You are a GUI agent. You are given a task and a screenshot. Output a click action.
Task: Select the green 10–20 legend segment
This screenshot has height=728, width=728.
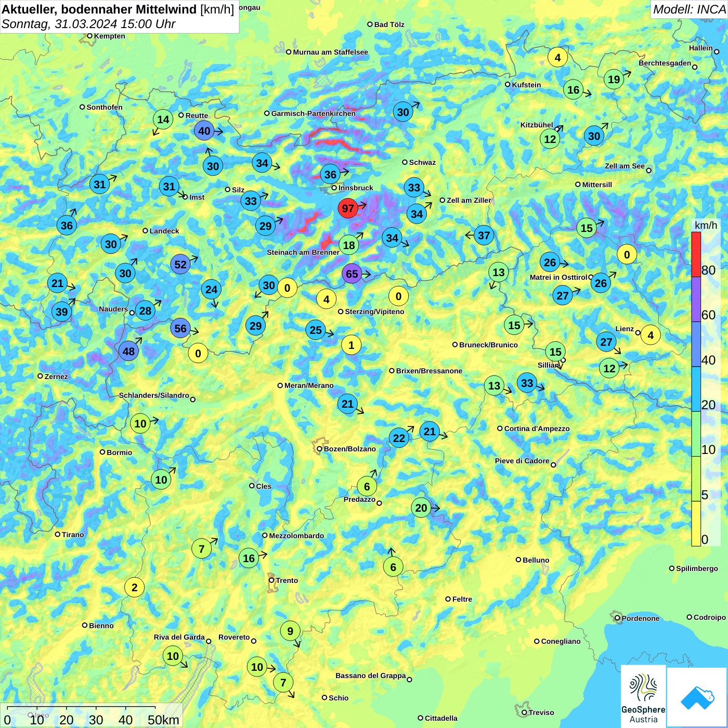pos(696,434)
